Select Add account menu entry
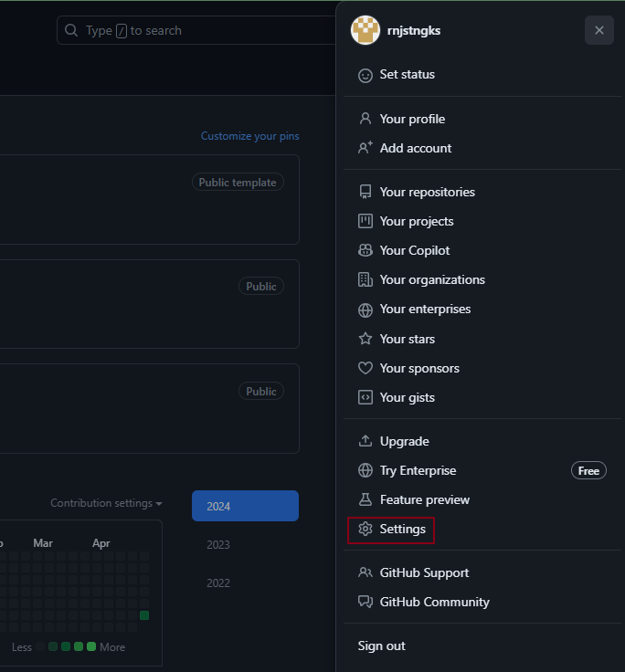625x672 pixels. click(482, 148)
